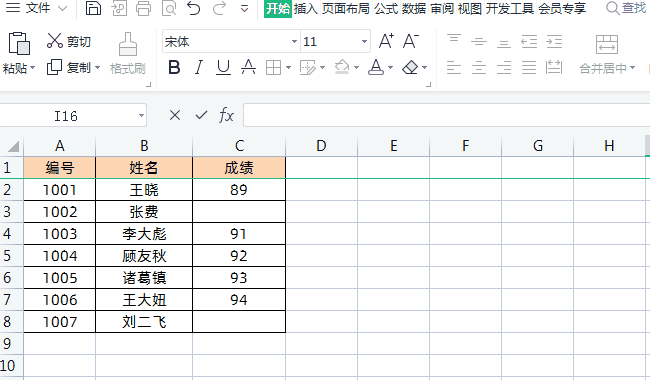Apply fill color bucket icon
The image size is (650, 380).
(342, 67)
